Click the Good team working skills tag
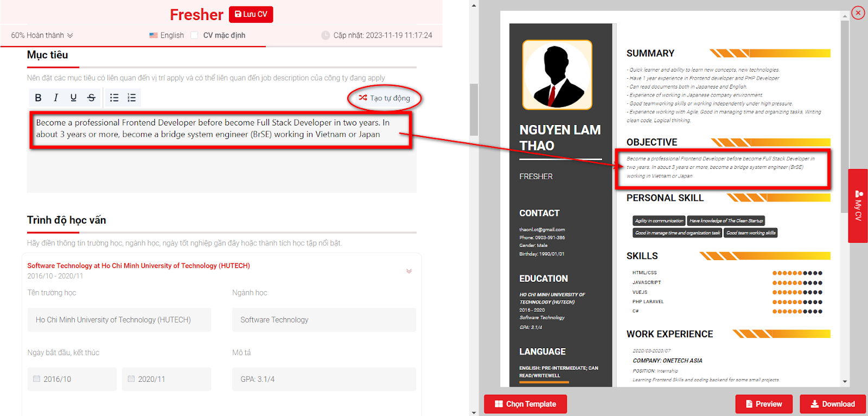This screenshot has width=868, height=416. (751, 233)
